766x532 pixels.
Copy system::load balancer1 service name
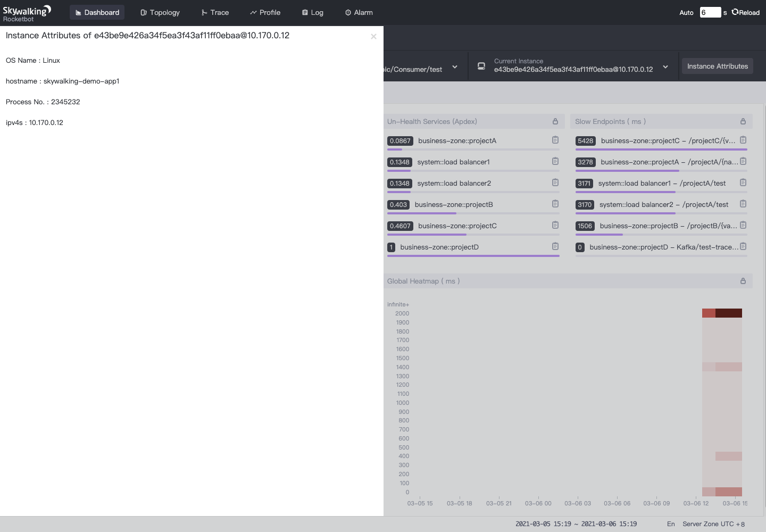(555, 161)
